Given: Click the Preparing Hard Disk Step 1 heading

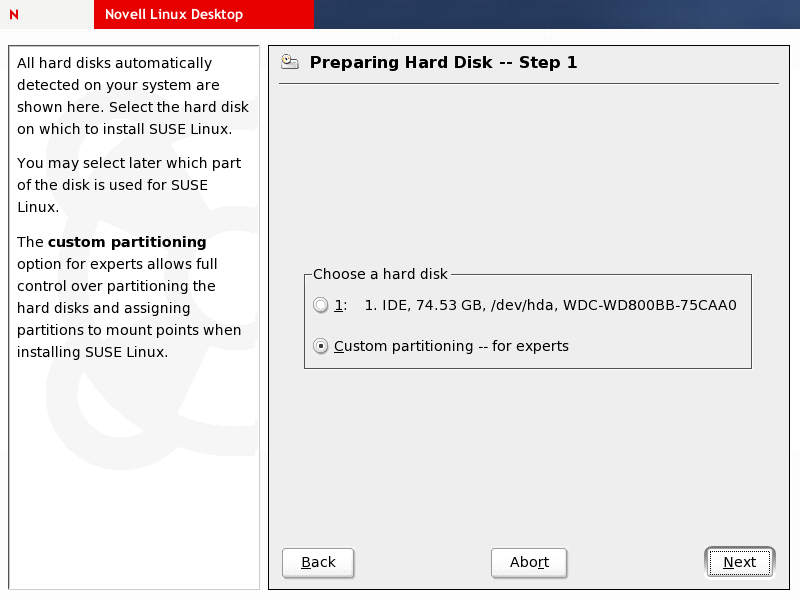Looking at the screenshot, I should tap(443, 63).
